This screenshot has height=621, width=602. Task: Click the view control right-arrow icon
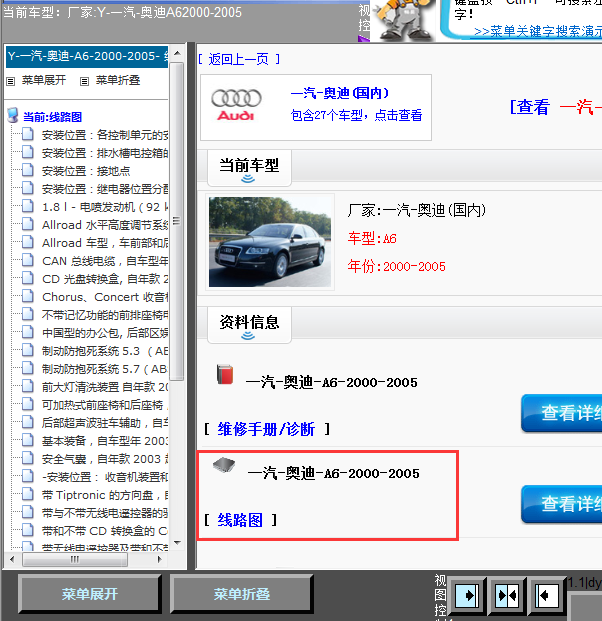466,595
